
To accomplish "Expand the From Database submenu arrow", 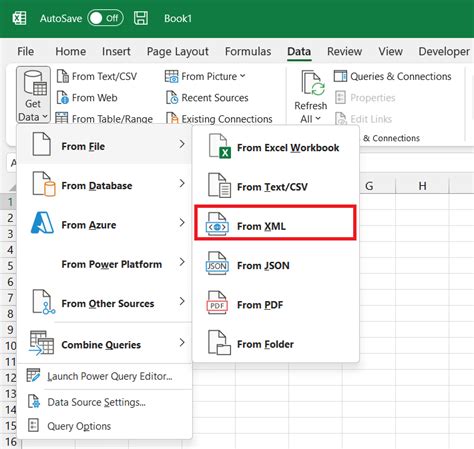I will click(x=182, y=183).
